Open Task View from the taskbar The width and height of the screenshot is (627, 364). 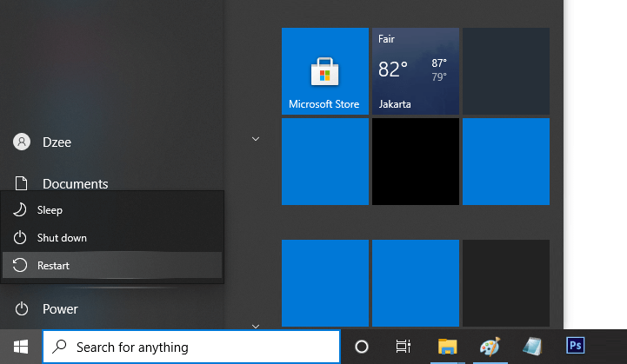tap(404, 347)
